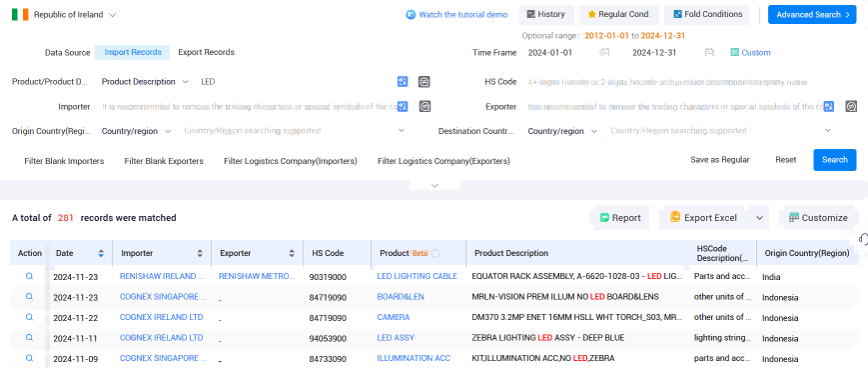Toggle Filter Blank Exporters
868x368 pixels.
pyautogui.click(x=164, y=161)
